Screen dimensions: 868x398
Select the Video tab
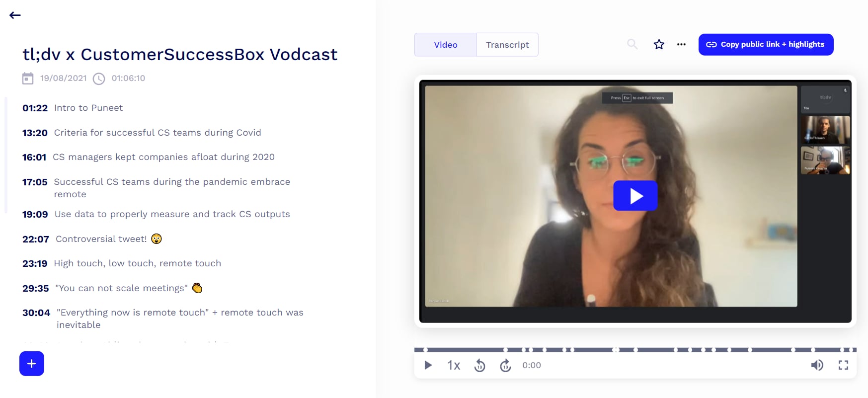446,45
